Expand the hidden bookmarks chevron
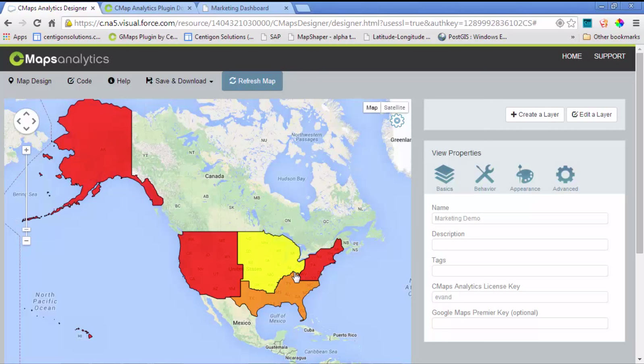The height and width of the screenshot is (364, 644). (573, 37)
